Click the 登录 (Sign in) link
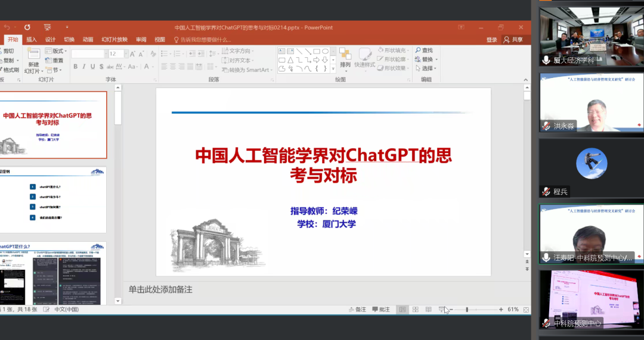 tap(491, 39)
